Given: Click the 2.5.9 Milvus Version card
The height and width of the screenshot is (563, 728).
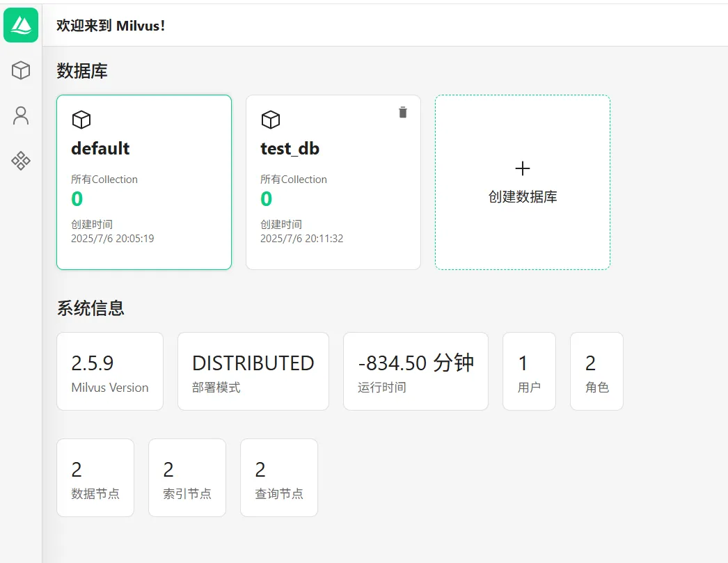Looking at the screenshot, I should click(x=110, y=372).
